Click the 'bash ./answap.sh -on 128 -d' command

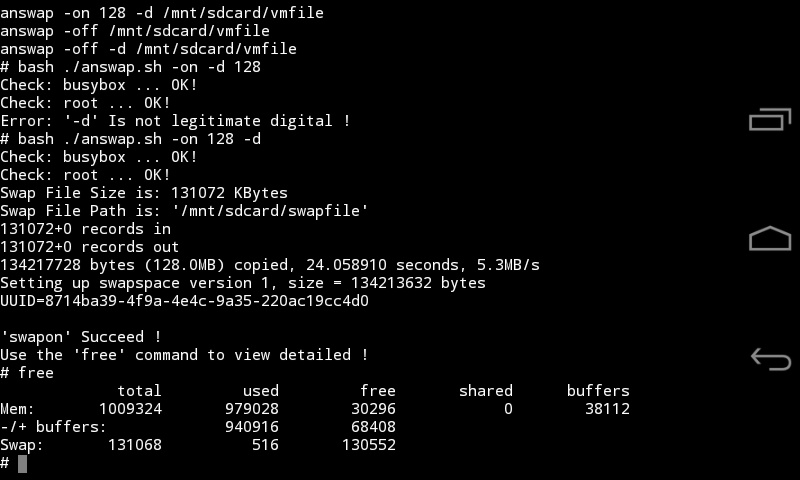[x=139, y=139]
